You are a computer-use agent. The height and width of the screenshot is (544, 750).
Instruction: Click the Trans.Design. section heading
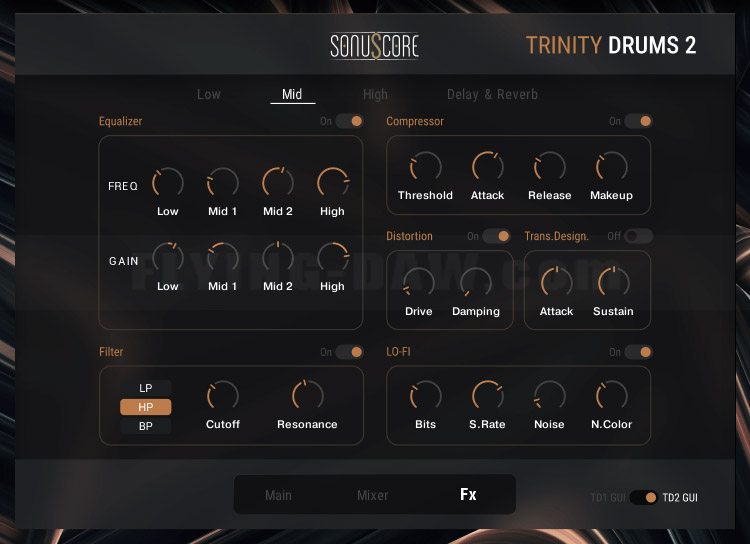[557, 236]
